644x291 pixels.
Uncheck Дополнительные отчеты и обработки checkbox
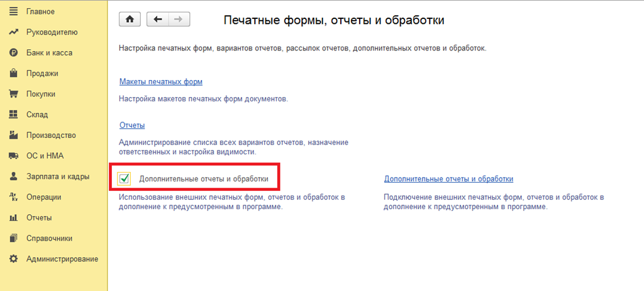[x=124, y=179]
